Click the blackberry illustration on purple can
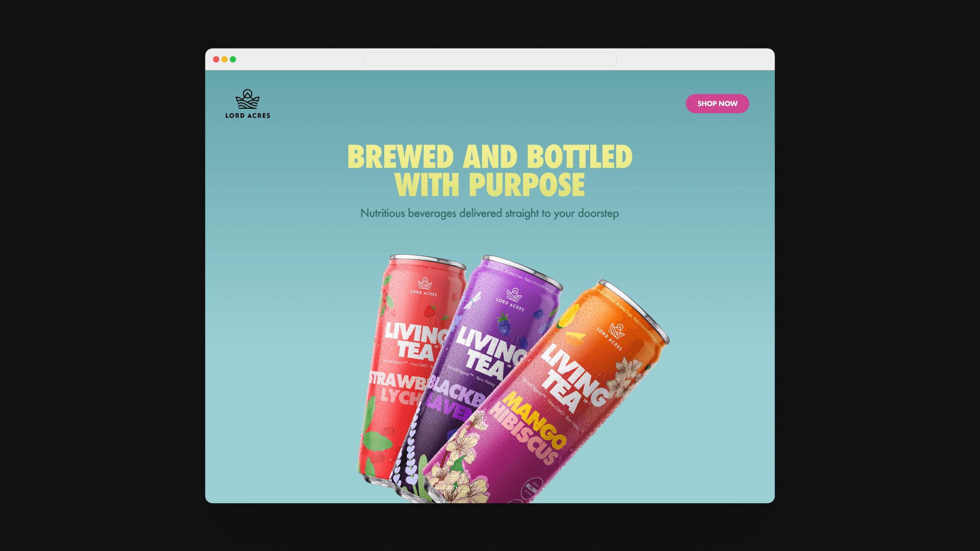 click(x=504, y=323)
